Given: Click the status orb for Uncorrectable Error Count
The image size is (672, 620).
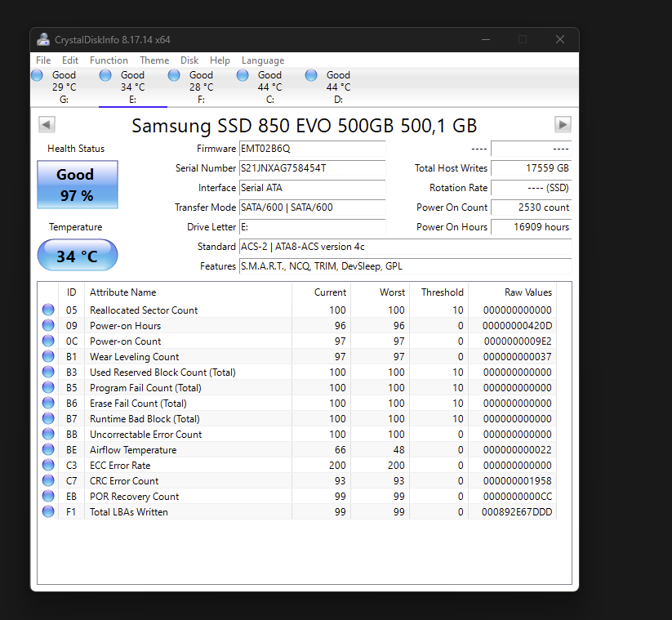Looking at the screenshot, I should (48, 434).
